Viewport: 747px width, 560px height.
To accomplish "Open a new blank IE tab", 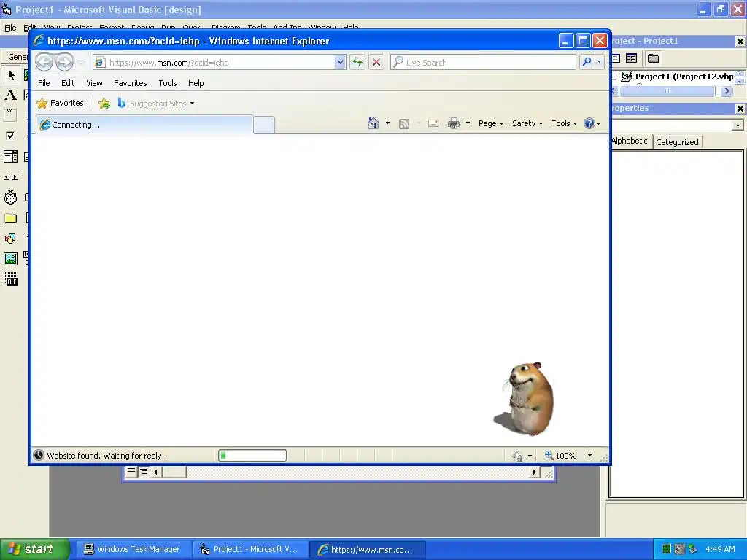I will 264,125.
